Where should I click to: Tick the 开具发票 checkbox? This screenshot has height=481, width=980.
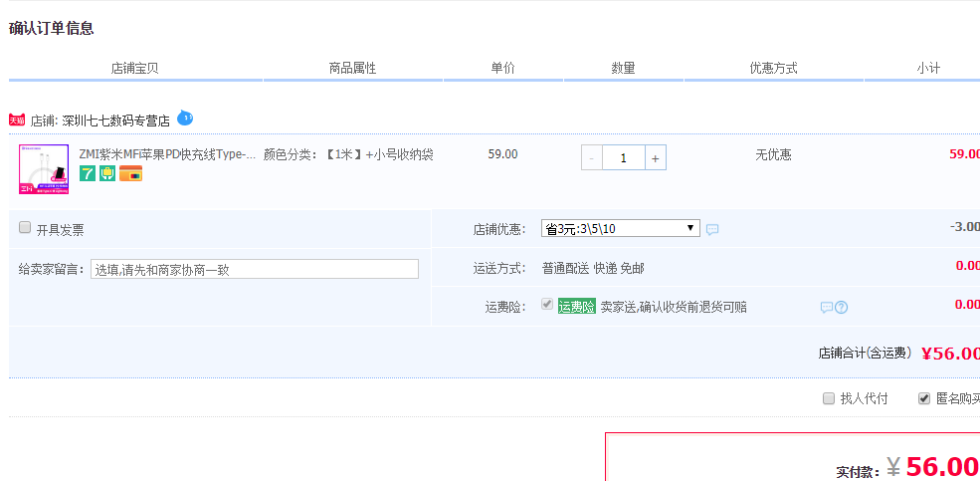coord(25,228)
